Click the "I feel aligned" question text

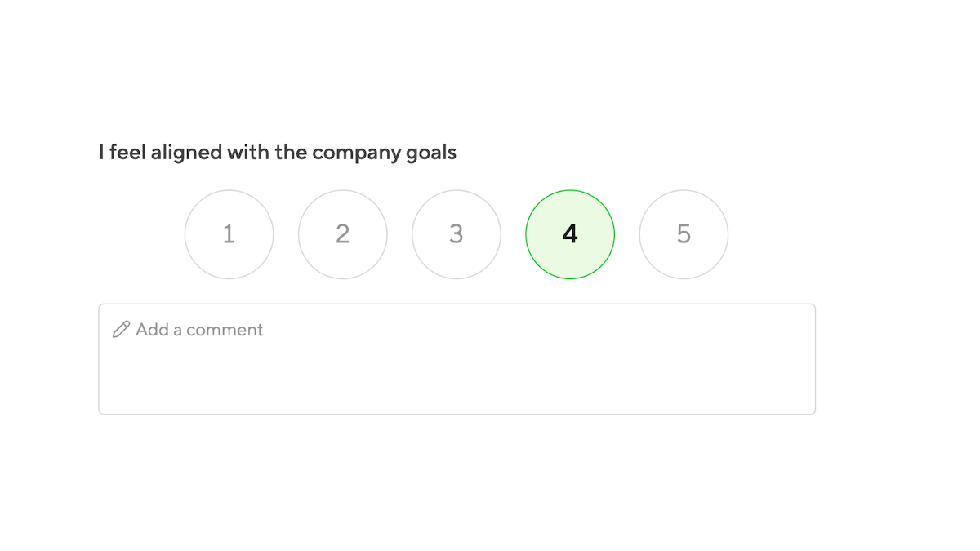[x=277, y=152]
